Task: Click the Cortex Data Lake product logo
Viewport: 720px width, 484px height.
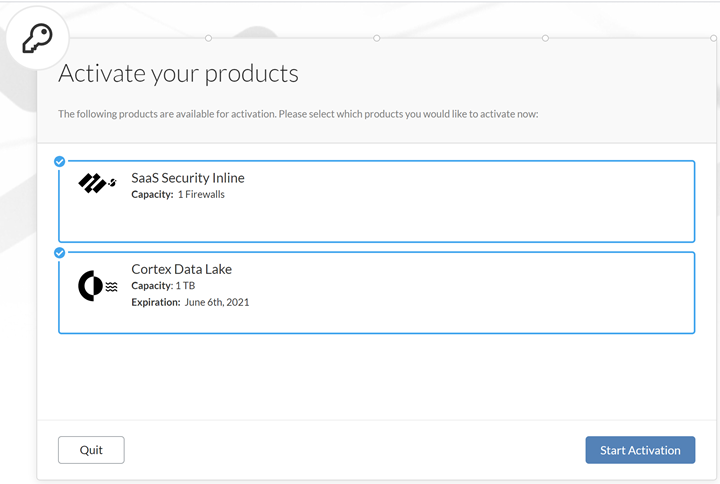Action: (x=97, y=285)
